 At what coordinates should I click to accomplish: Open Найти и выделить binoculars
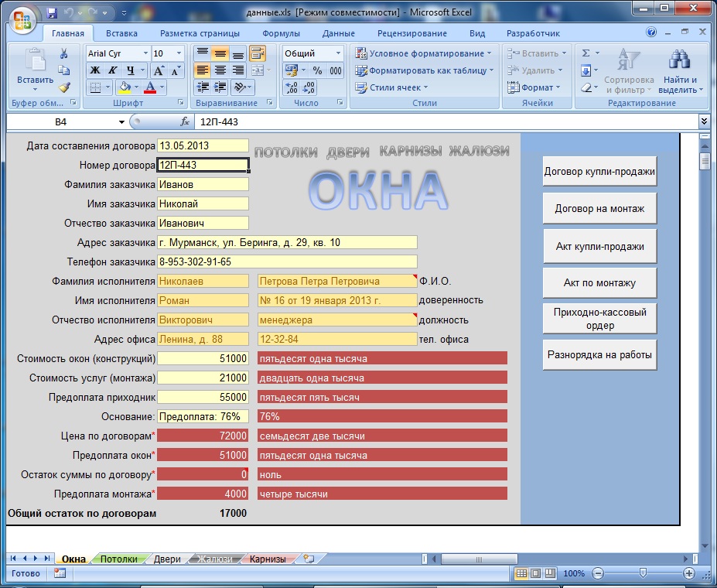[x=680, y=70]
